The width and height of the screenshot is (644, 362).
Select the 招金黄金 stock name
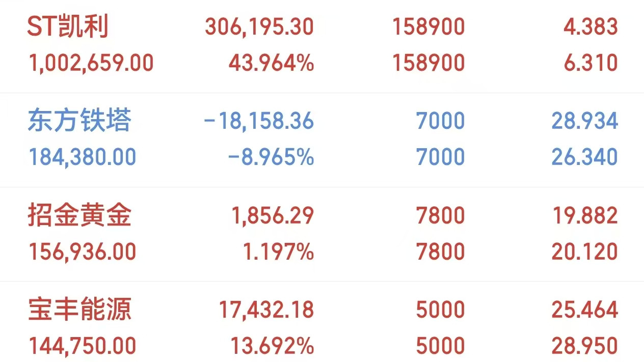coord(79,215)
